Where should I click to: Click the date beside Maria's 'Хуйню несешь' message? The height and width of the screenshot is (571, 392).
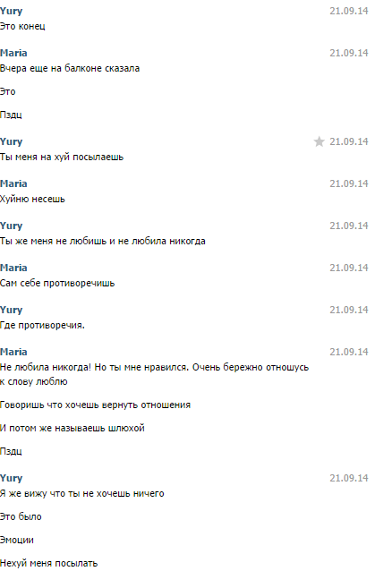pos(349,183)
